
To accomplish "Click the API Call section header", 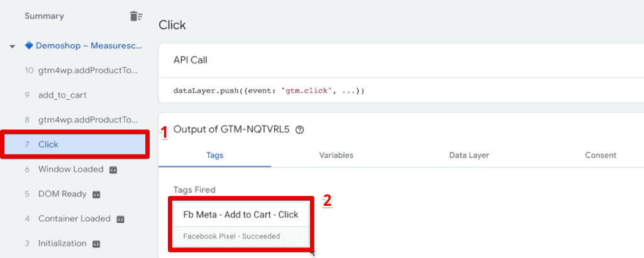I will (191, 60).
